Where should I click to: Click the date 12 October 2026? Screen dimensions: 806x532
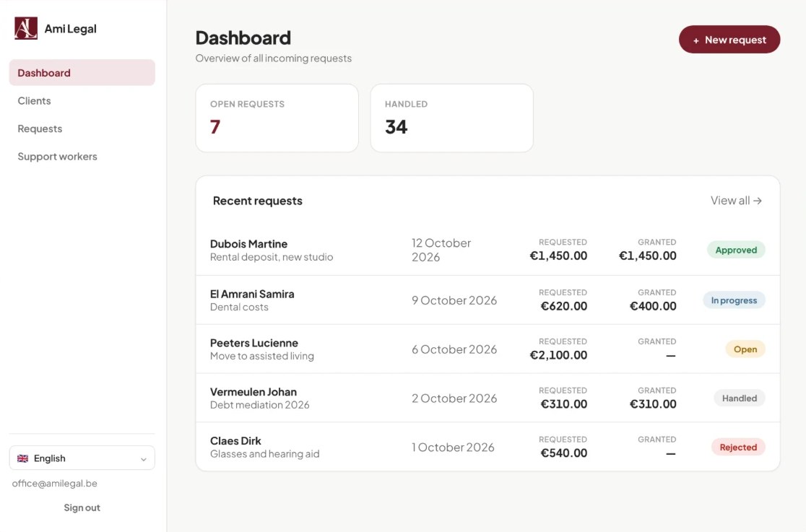[x=441, y=250]
